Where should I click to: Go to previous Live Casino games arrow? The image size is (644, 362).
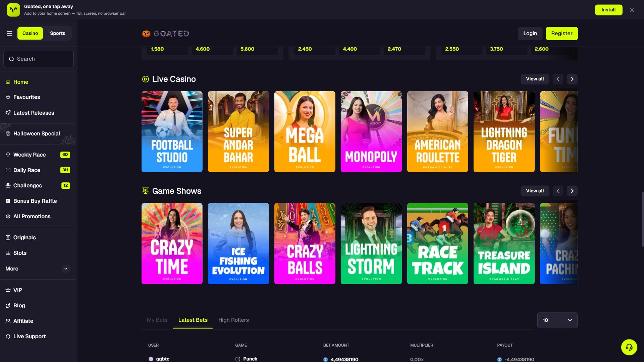(558, 79)
